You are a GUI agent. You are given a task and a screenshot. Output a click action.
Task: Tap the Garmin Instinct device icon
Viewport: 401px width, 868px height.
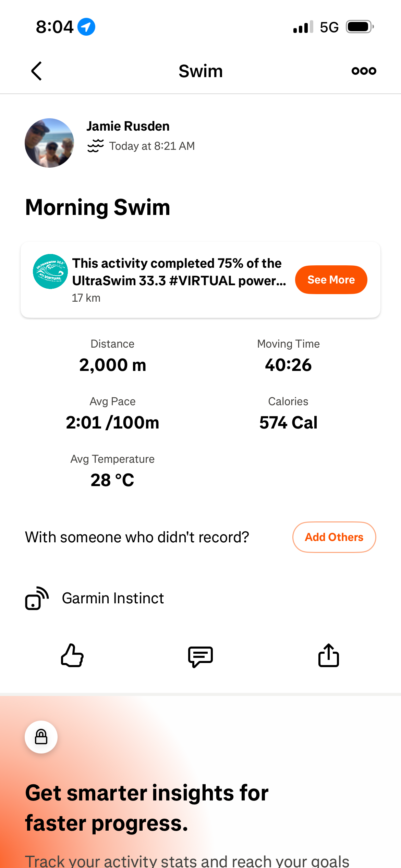click(37, 598)
